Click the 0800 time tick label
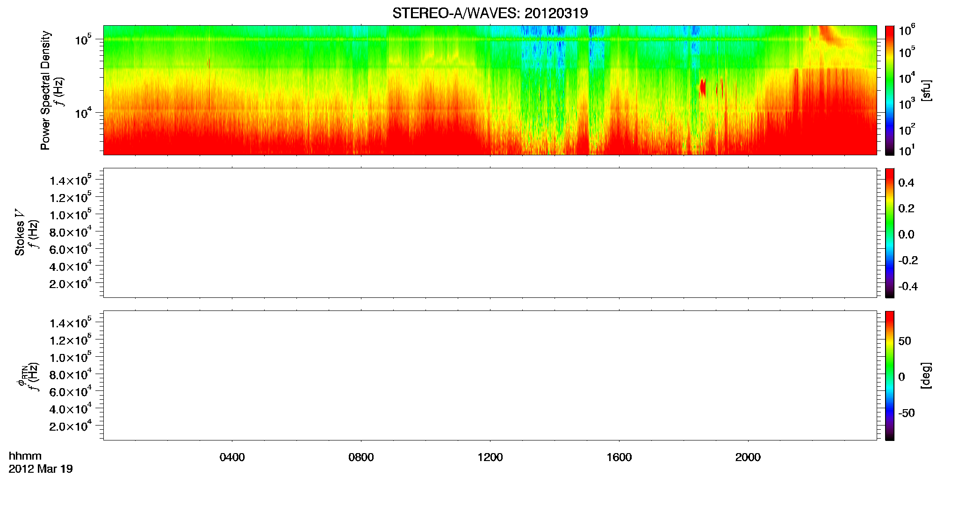The image size is (980, 505). click(x=361, y=457)
